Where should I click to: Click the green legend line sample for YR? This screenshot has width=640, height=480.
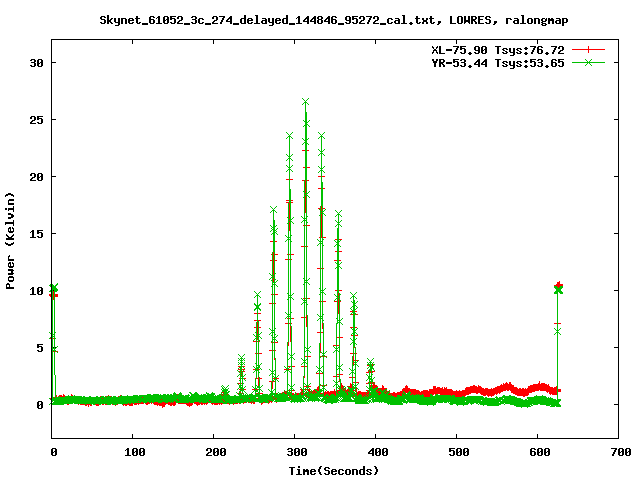pos(588,62)
